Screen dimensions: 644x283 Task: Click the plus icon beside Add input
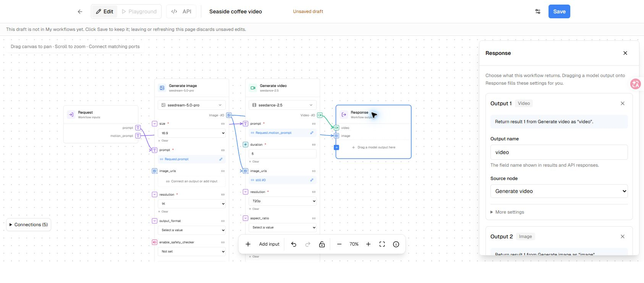click(x=248, y=244)
